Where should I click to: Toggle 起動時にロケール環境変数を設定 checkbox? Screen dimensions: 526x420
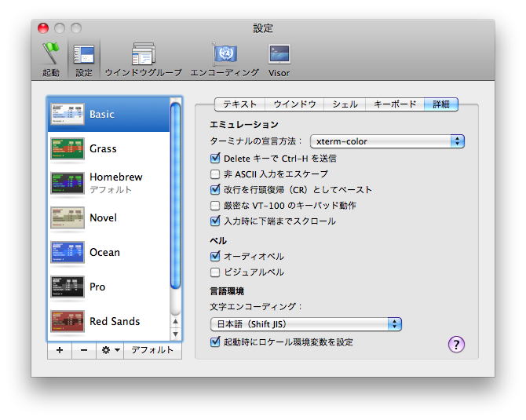(x=215, y=341)
